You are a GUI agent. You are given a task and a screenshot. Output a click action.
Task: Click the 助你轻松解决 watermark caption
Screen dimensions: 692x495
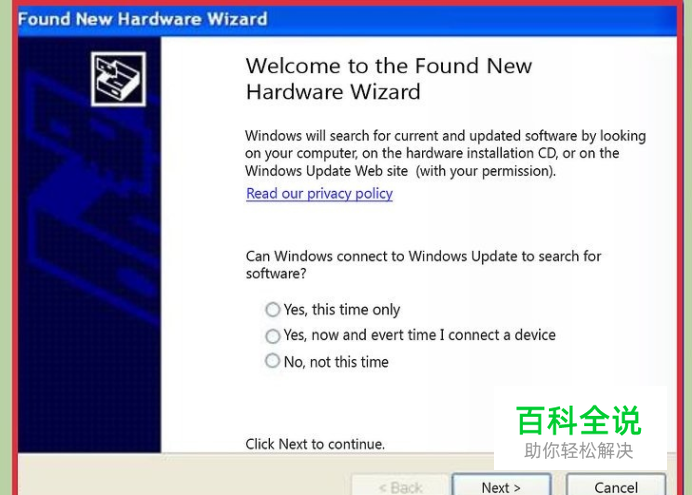(579, 450)
